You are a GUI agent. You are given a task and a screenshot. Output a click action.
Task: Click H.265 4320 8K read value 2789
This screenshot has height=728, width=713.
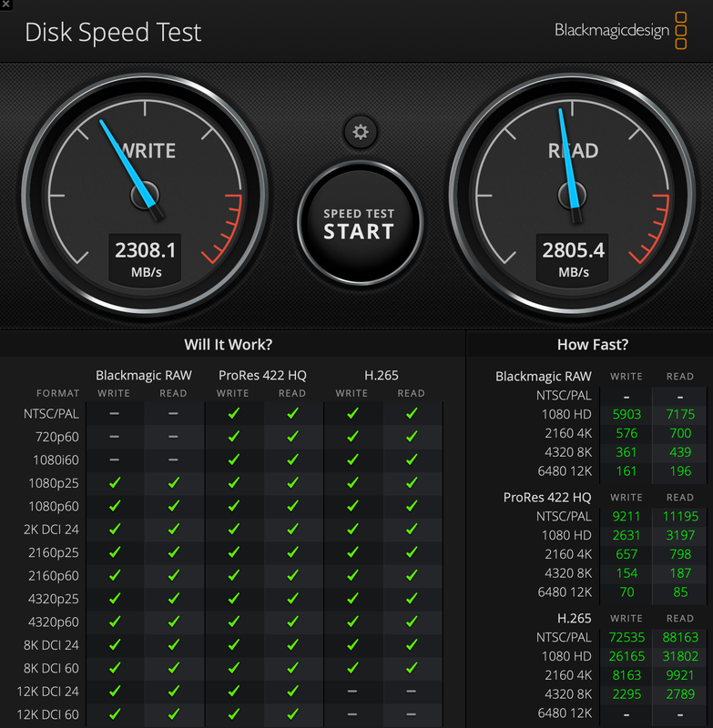(x=680, y=694)
